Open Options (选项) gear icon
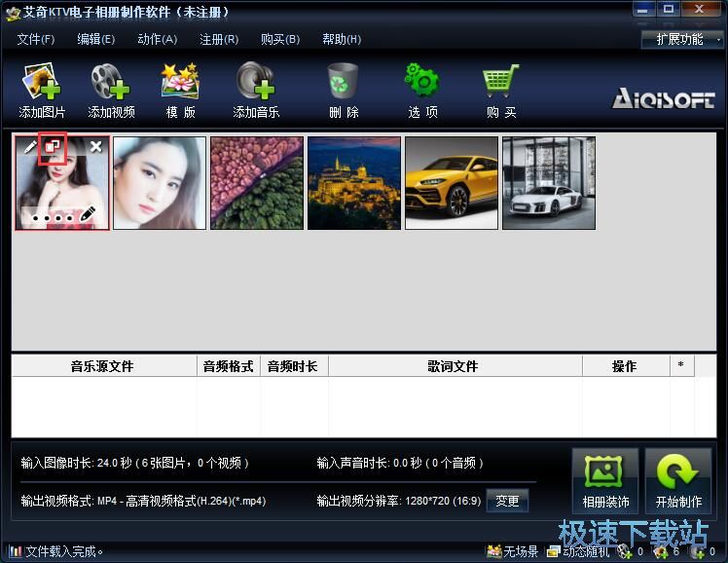 point(422,91)
